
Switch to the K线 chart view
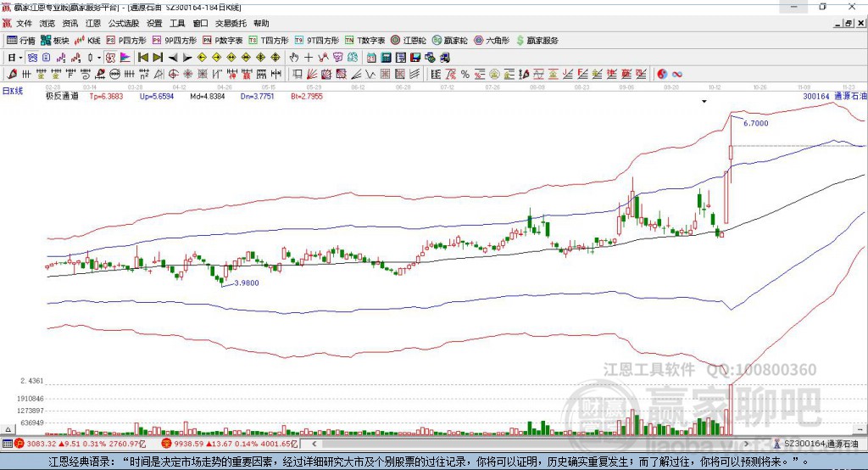pyautogui.click(x=87, y=41)
